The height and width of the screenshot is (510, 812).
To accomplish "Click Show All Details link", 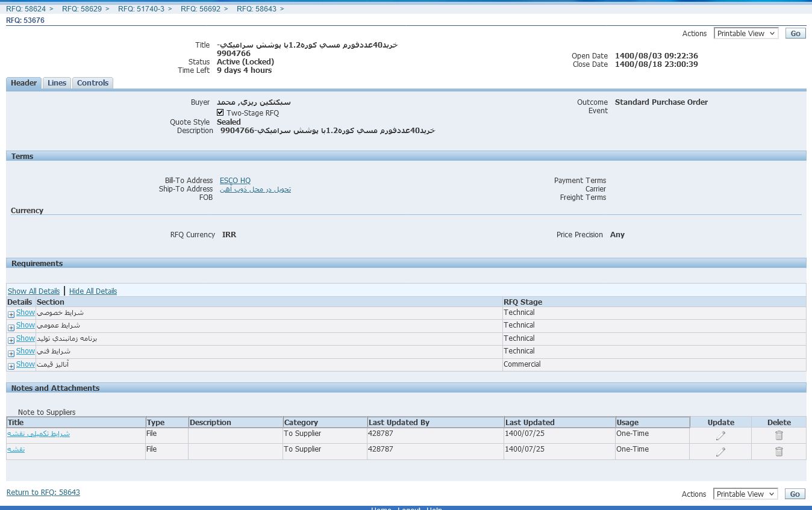I will pyautogui.click(x=34, y=291).
